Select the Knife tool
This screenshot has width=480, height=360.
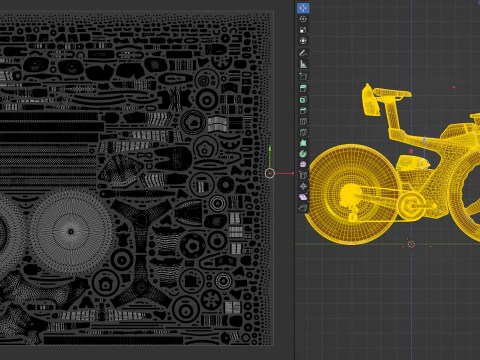click(x=303, y=132)
